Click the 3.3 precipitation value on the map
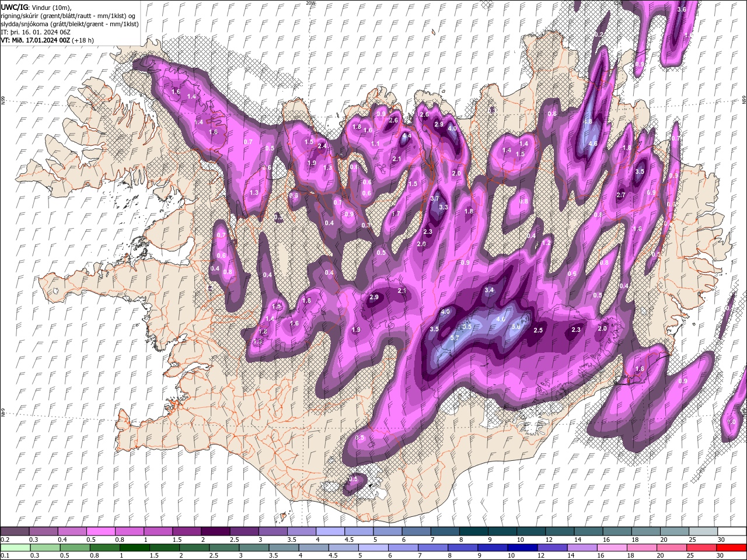 [444, 207]
